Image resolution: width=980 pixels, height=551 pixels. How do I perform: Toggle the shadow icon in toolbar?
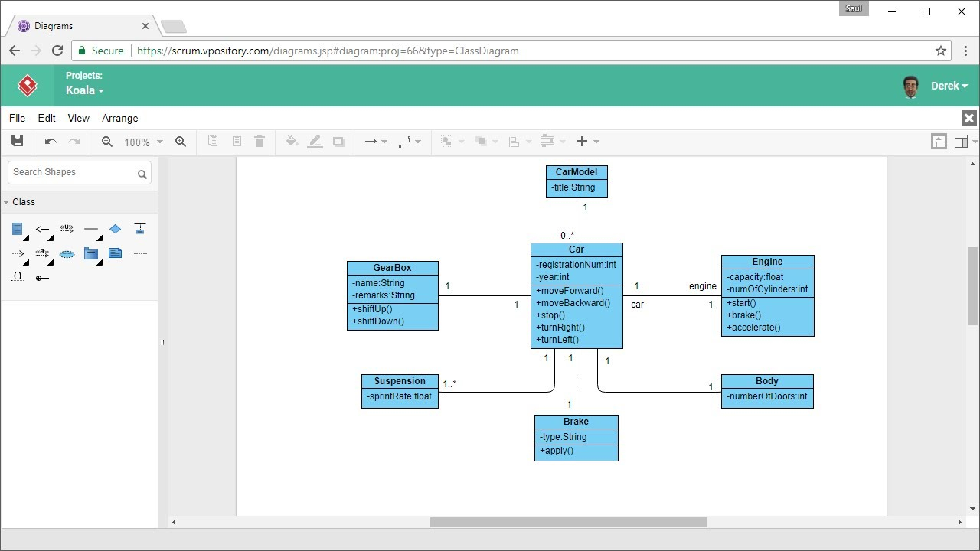click(338, 142)
